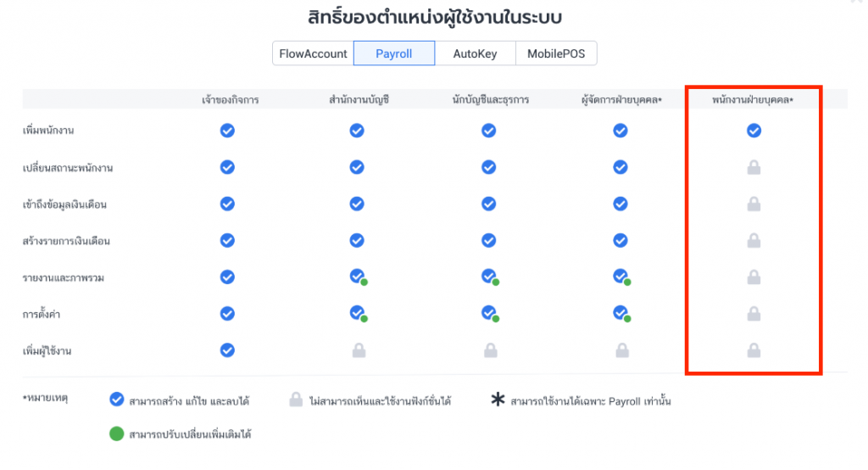Click ผู้จัดการฝ่ายบุคคล checkmark for สร้างรายการเงินเดือน
868x470 pixels.
(x=620, y=240)
